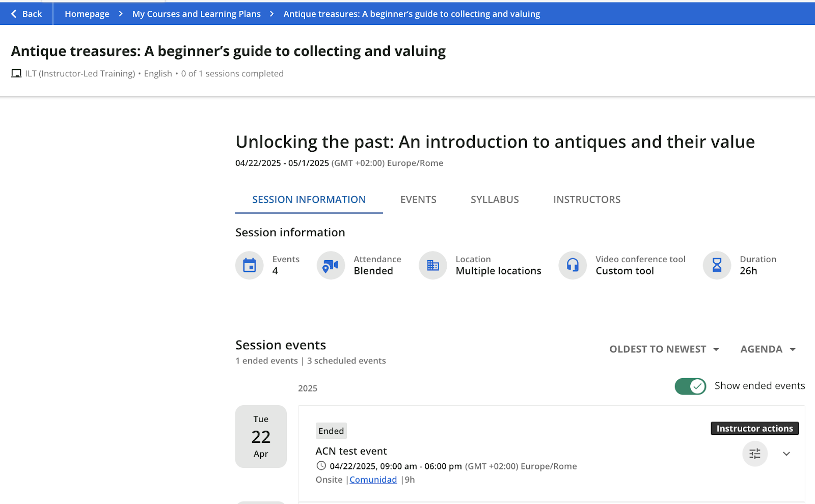
Task: Expand the ACN test event details
Action: click(x=786, y=454)
